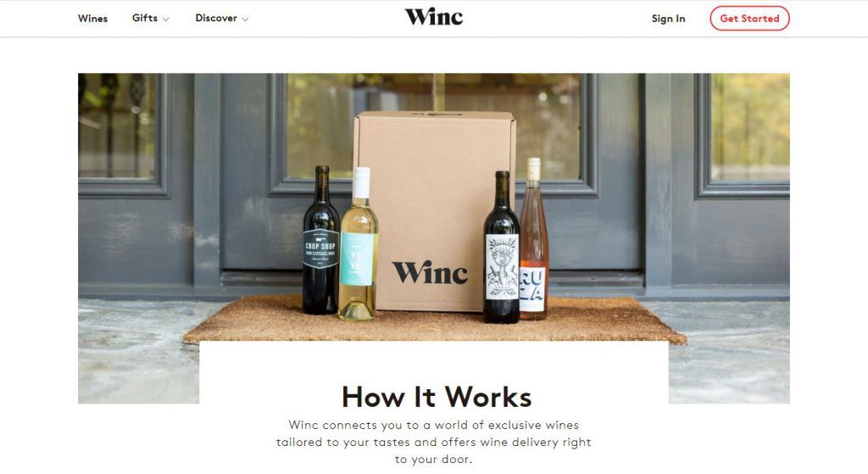Image resolution: width=868 pixels, height=474 pixels.
Task: Click the rosé bottle labeled RUZA
Action: 534,239
